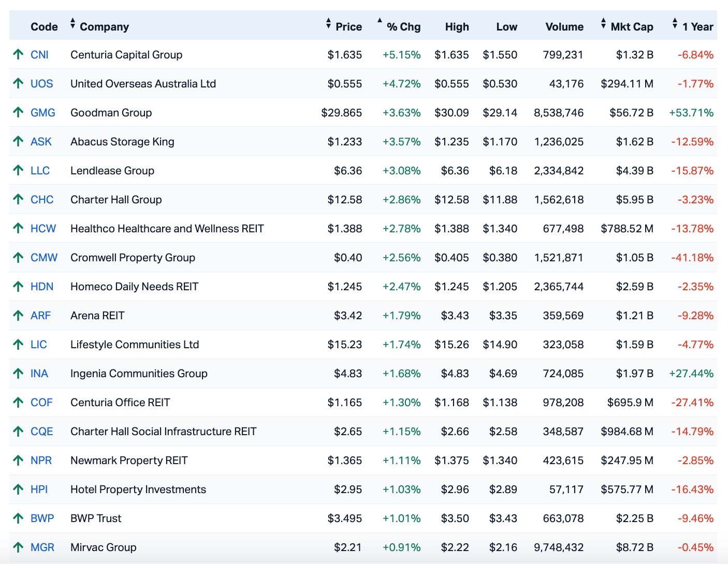
Task: Open the NPR stock code link
Action: coord(41,461)
